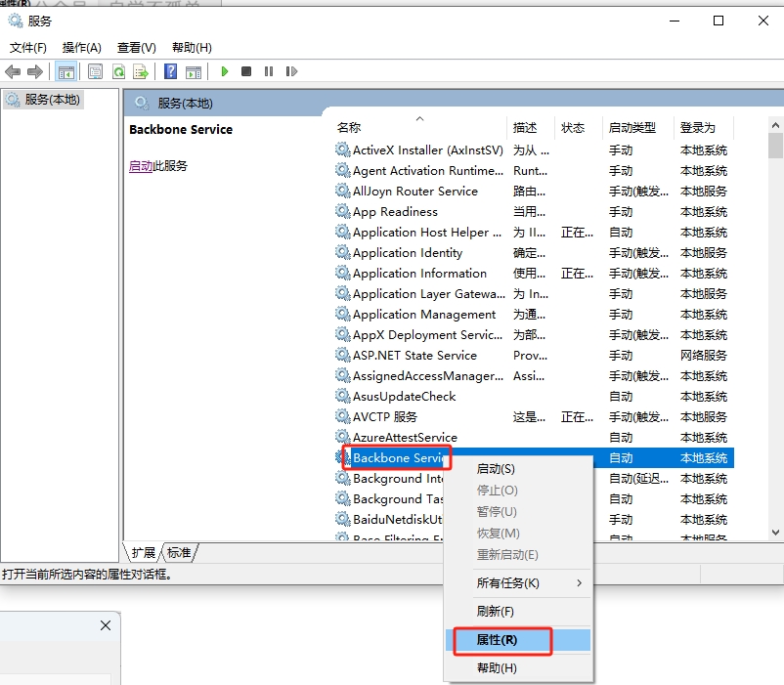Switch to the 标准 tab
The image size is (784, 685).
coord(180,552)
